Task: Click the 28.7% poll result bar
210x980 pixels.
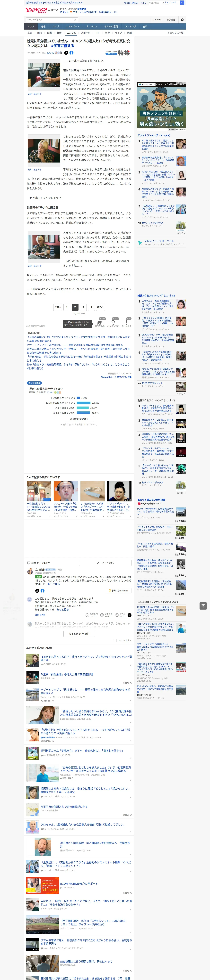Action: pos(83,408)
